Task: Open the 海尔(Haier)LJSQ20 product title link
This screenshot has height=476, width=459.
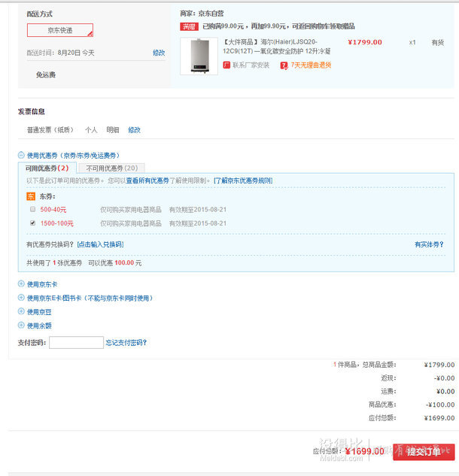Action: 276,47
